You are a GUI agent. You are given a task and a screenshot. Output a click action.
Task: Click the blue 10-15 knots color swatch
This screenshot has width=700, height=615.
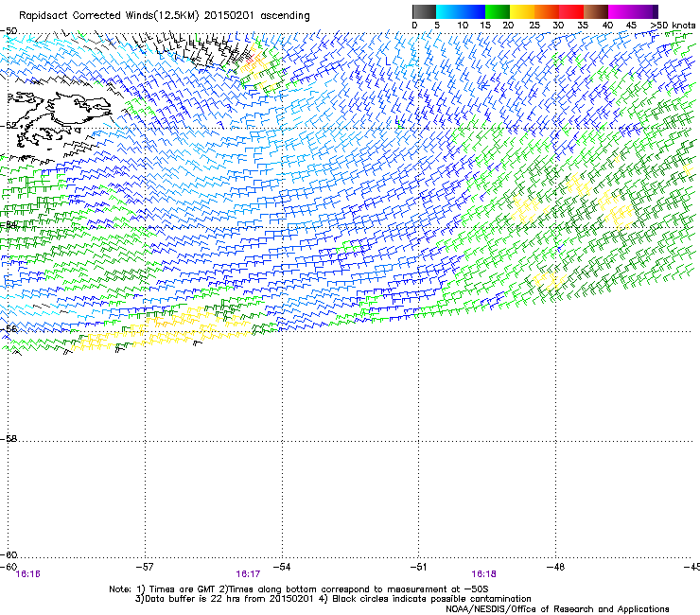[473, 11]
